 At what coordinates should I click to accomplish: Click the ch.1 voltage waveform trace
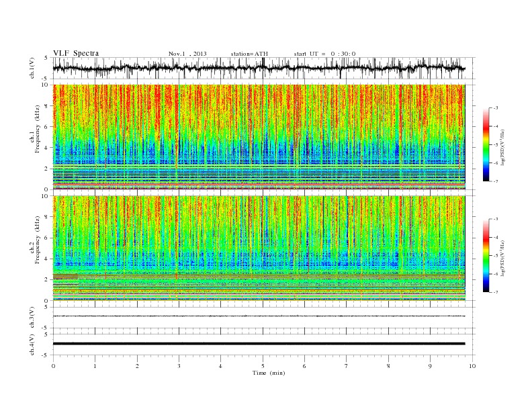pos(259,68)
